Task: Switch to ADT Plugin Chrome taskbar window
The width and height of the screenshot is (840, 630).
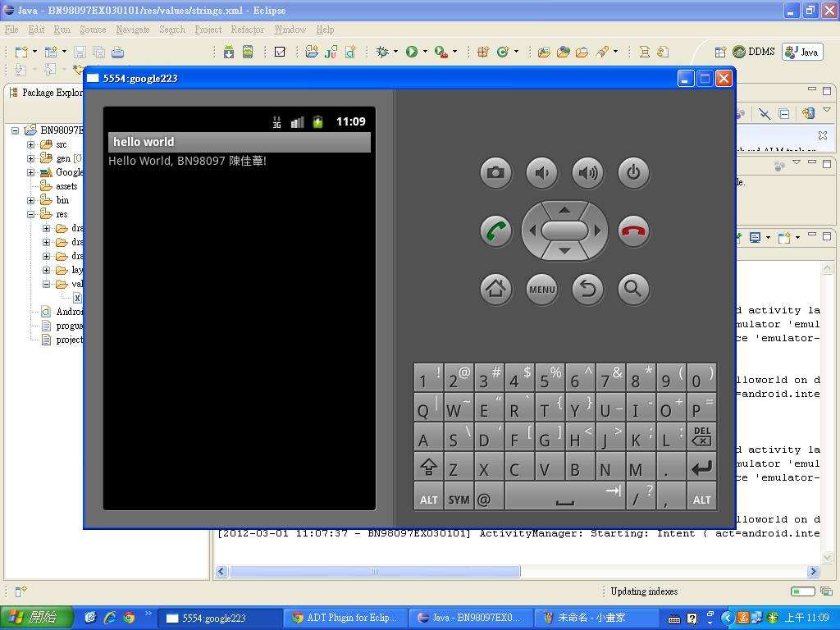Action: [x=345, y=618]
